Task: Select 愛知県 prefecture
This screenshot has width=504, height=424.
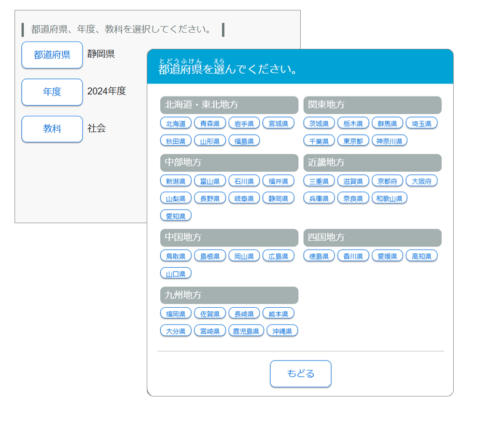Action: (176, 215)
